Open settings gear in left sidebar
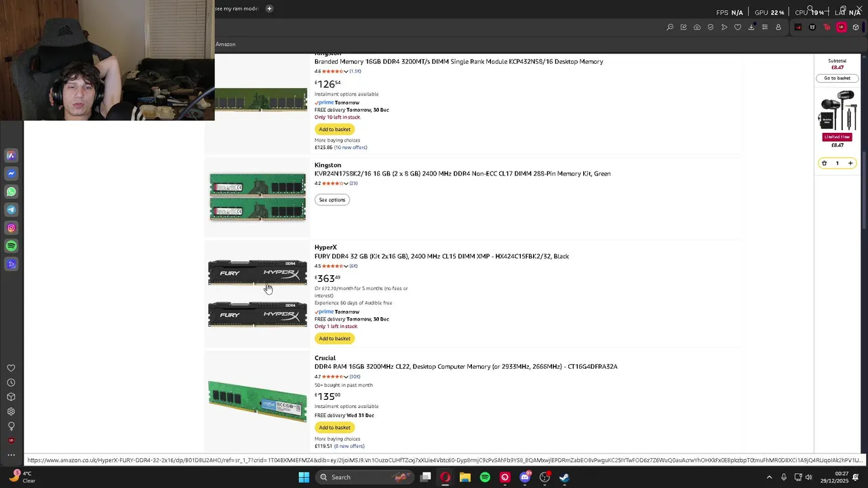 11,411
